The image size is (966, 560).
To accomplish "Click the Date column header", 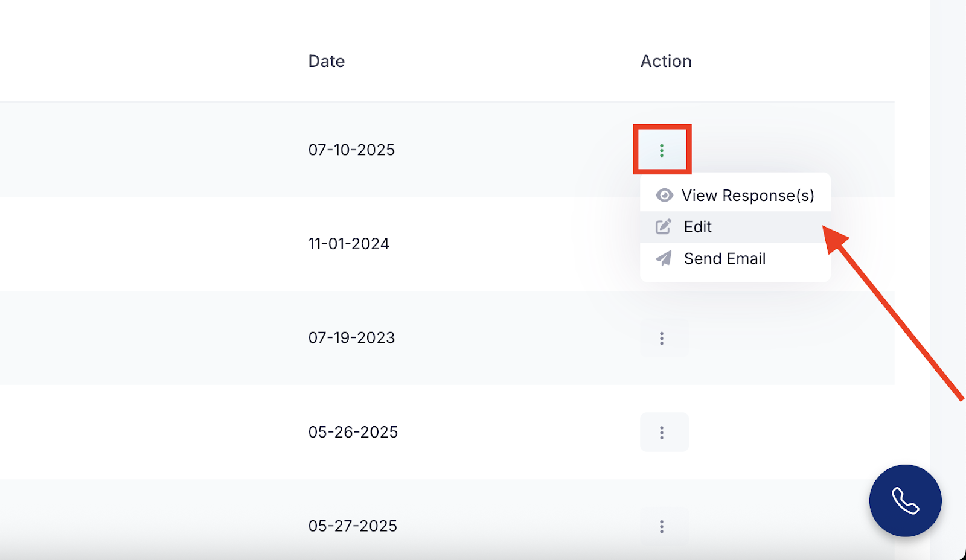I will [327, 61].
